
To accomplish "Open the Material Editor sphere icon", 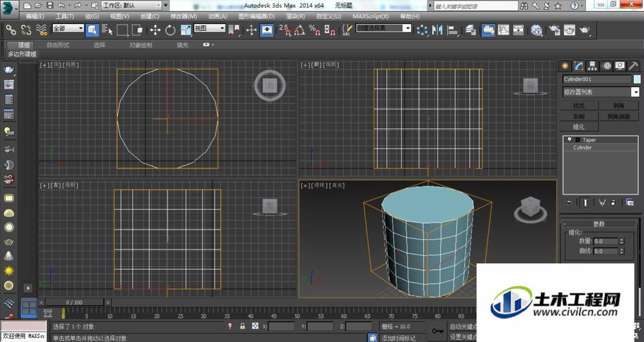I will point(536,30).
